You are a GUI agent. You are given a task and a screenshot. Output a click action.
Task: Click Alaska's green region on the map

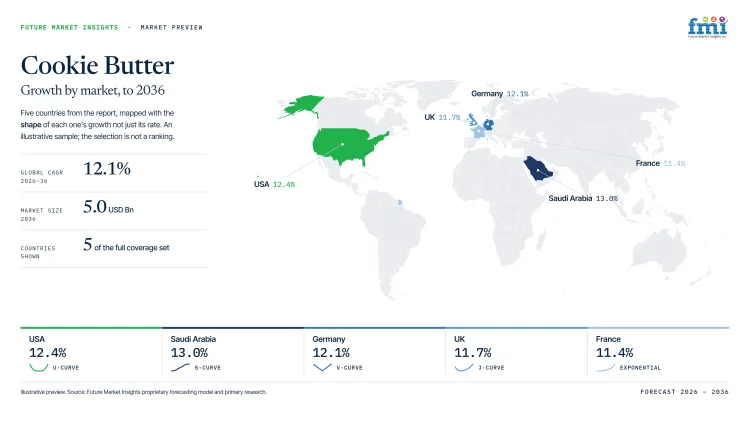pyautogui.click(x=300, y=106)
